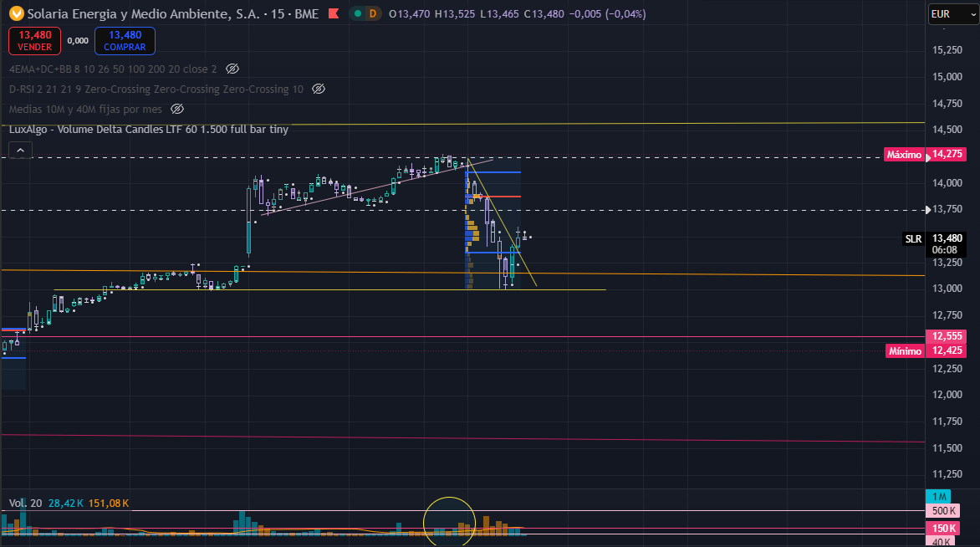Click the blue COMPRAR 13,480 button
This screenshot has height=547, width=980.
(125, 41)
